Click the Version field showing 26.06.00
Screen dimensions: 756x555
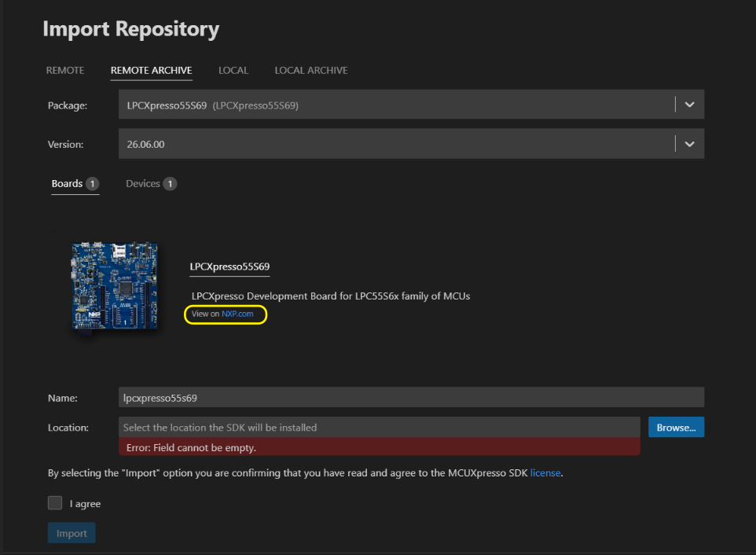point(411,144)
